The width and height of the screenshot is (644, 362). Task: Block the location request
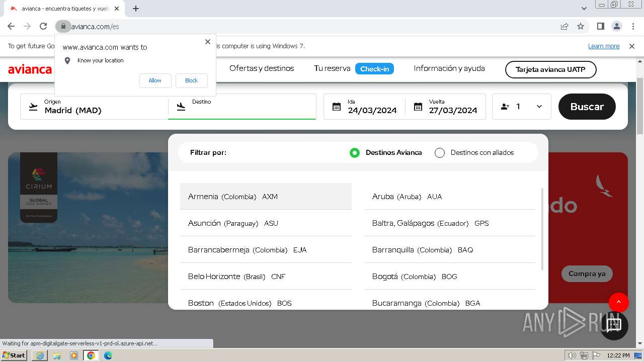pos(191,80)
